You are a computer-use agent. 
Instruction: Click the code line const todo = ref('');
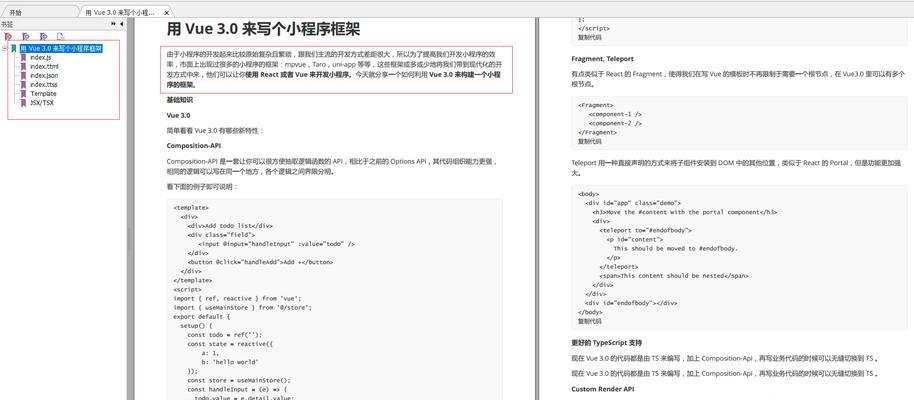(224, 335)
